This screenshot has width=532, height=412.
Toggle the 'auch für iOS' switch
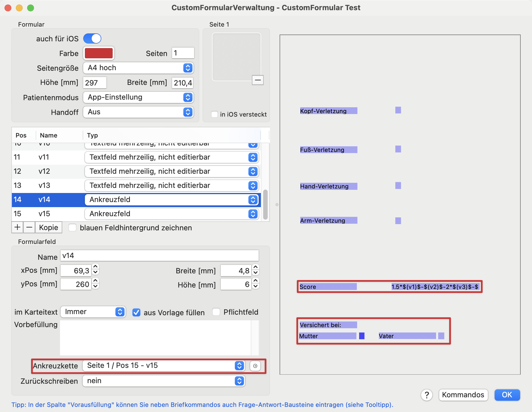[92, 38]
